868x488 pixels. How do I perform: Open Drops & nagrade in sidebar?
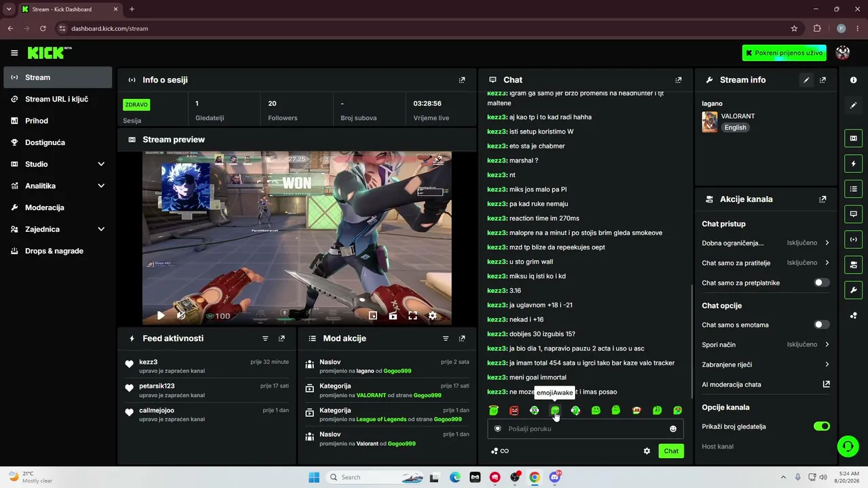pos(58,251)
